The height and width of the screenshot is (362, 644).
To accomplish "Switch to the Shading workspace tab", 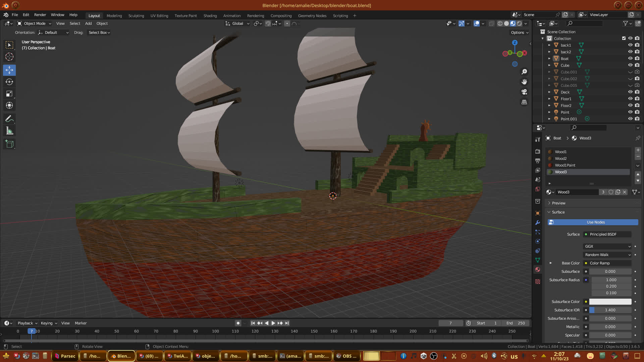I will 210,16.
